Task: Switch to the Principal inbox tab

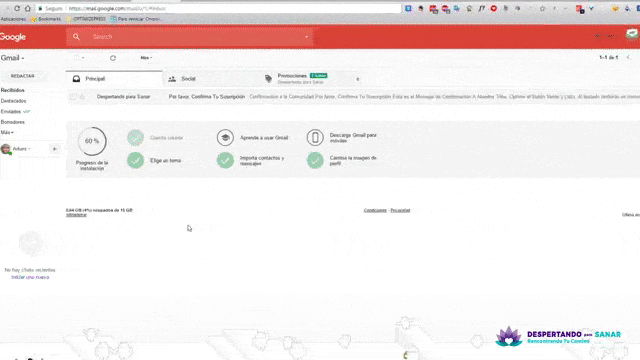Action: (x=114, y=79)
